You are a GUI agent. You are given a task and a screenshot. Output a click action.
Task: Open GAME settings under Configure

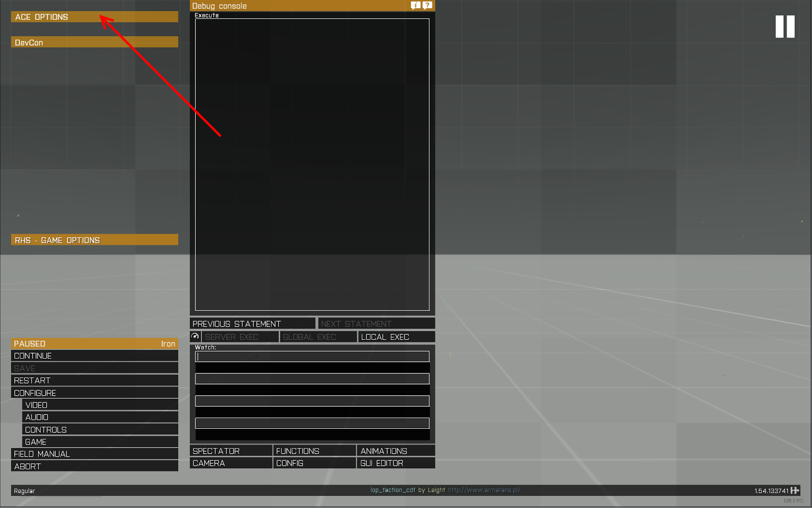point(100,441)
